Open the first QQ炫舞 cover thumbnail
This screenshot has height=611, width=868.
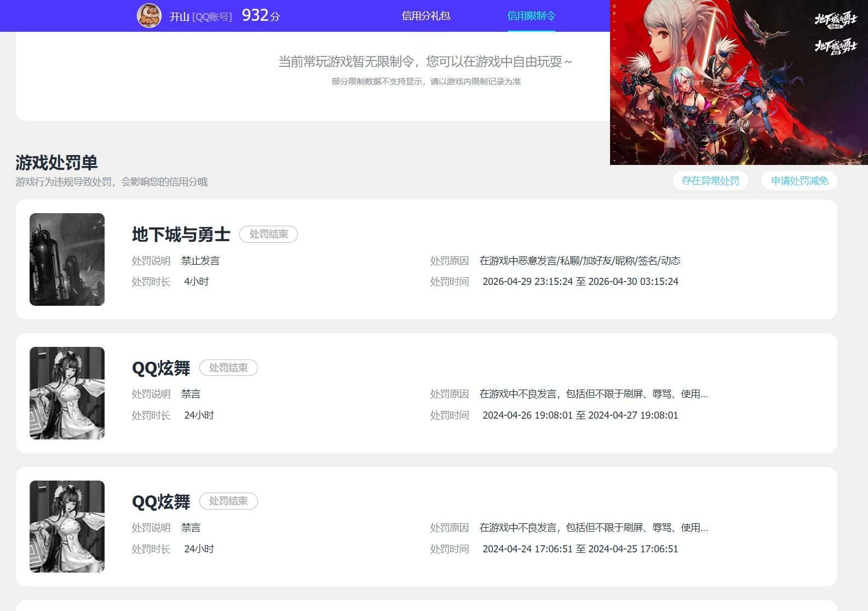pyautogui.click(x=67, y=393)
